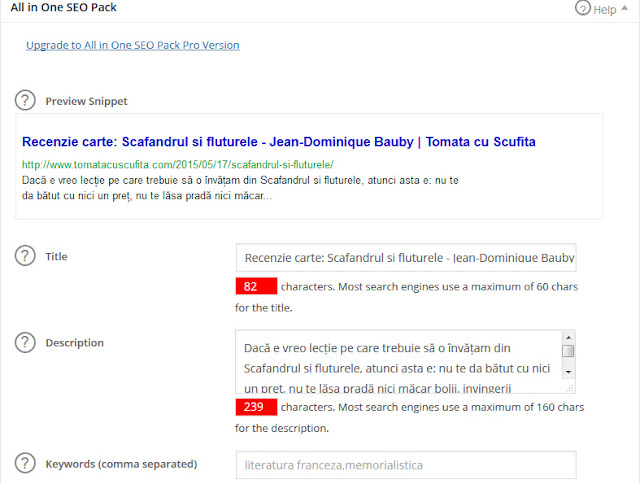This screenshot has width=640, height=484.
Task: Click help icon next to Keywords
Action: [x=25, y=463]
